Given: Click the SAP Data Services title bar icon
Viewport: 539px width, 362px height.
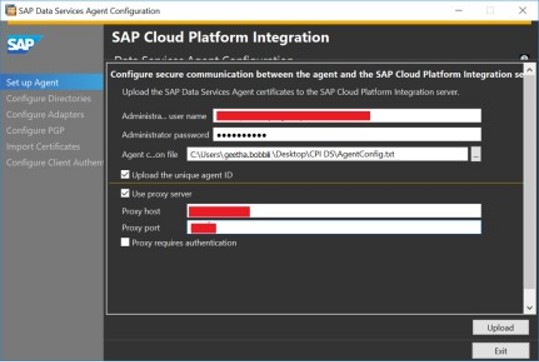Looking at the screenshot, I should [10, 11].
